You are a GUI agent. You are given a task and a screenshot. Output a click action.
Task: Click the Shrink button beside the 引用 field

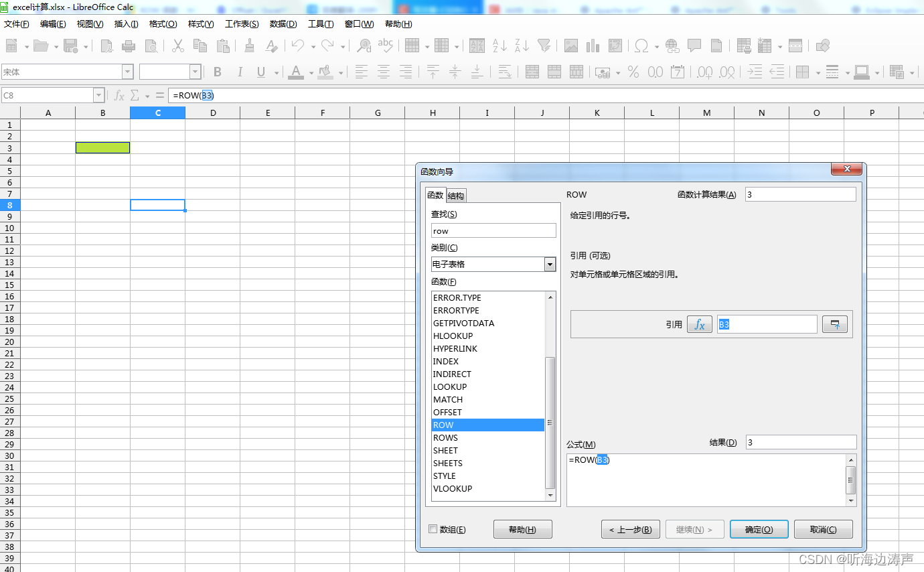835,324
